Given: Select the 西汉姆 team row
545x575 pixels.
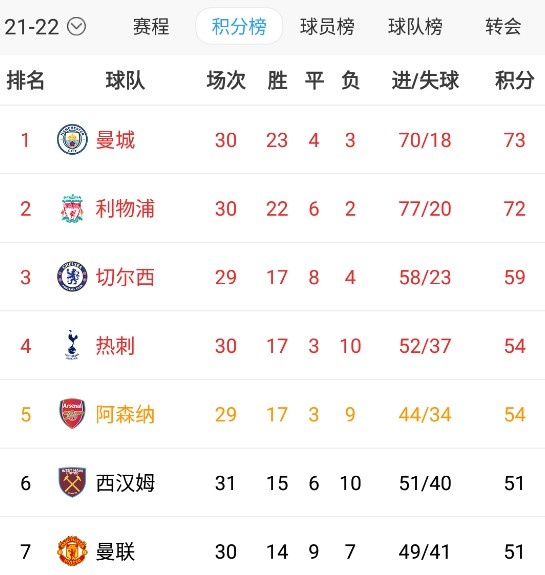Looking at the screenshot, I should [272, 483].
